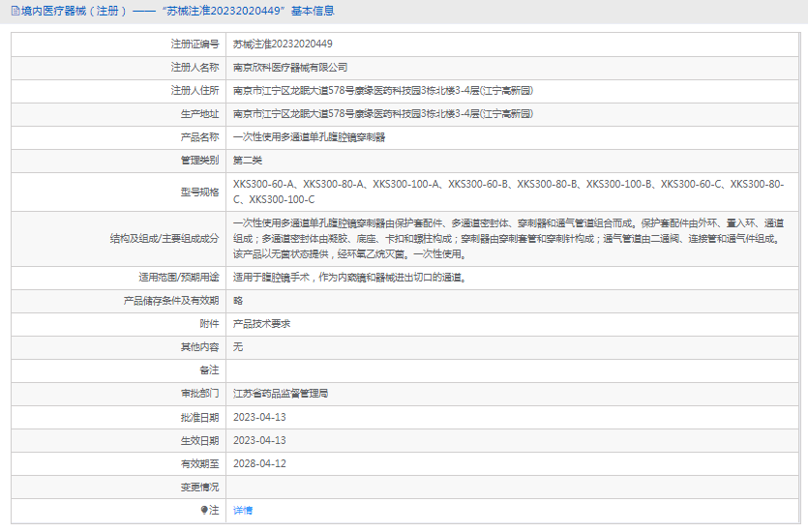The image size is (808, 532).
Task: Click other content value 无
Action: [x=237, y=346]
